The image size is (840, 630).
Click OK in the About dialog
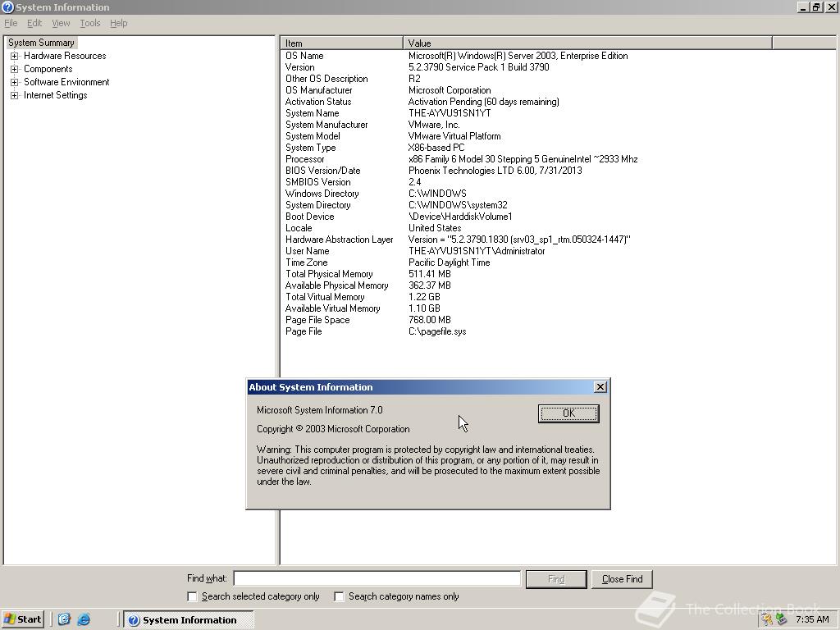click(568, 413)
